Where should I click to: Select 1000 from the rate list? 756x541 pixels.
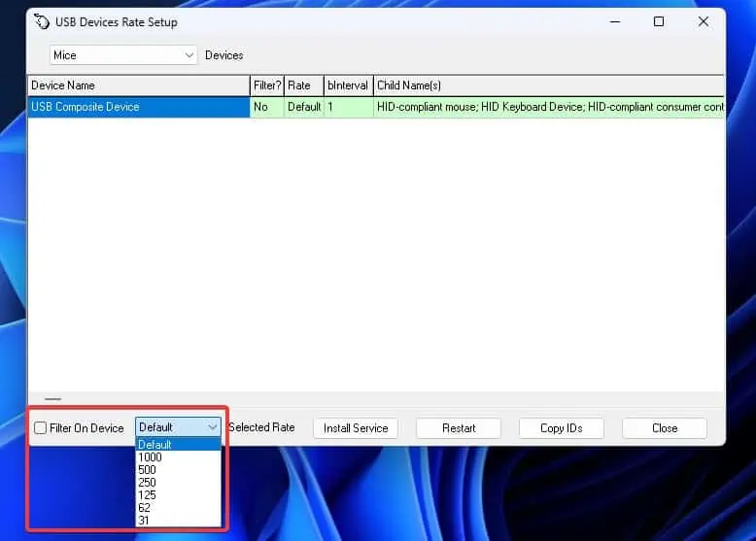coord(151,457)
